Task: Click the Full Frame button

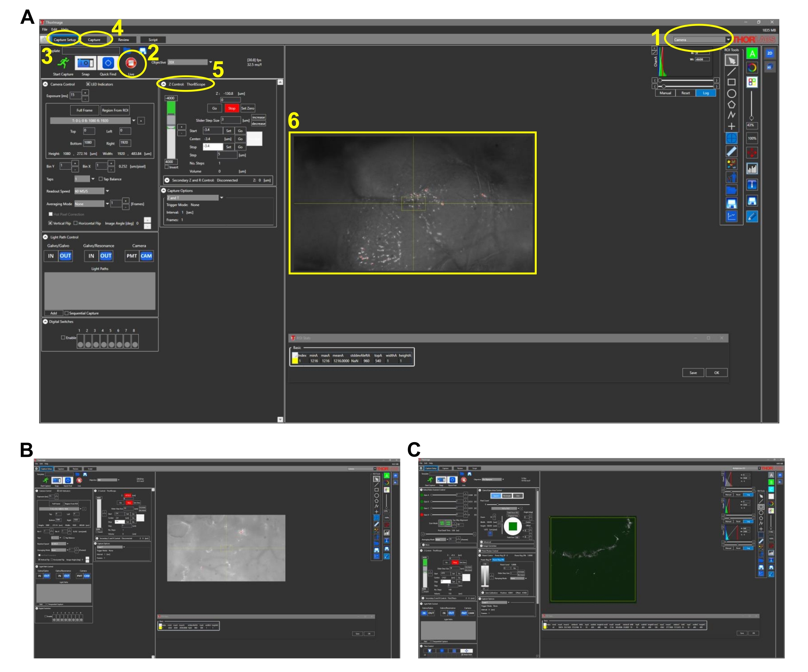Action: coord(84,110)
